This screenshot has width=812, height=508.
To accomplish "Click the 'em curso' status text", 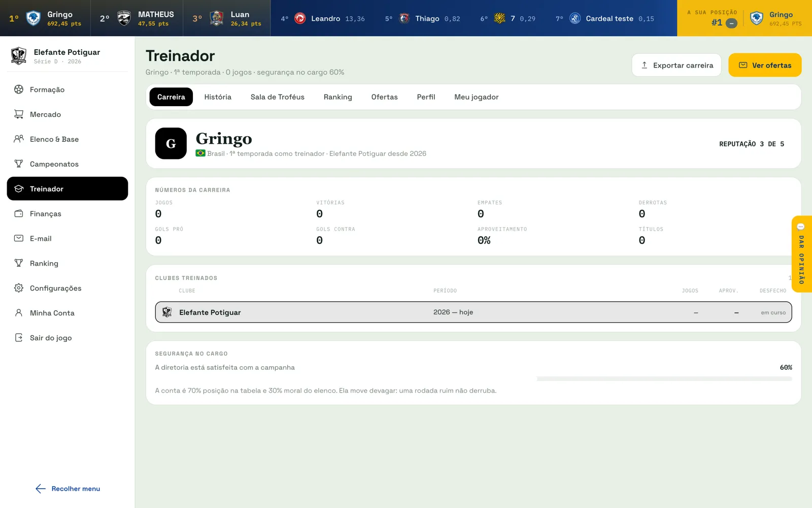I will tap(773, 313).
